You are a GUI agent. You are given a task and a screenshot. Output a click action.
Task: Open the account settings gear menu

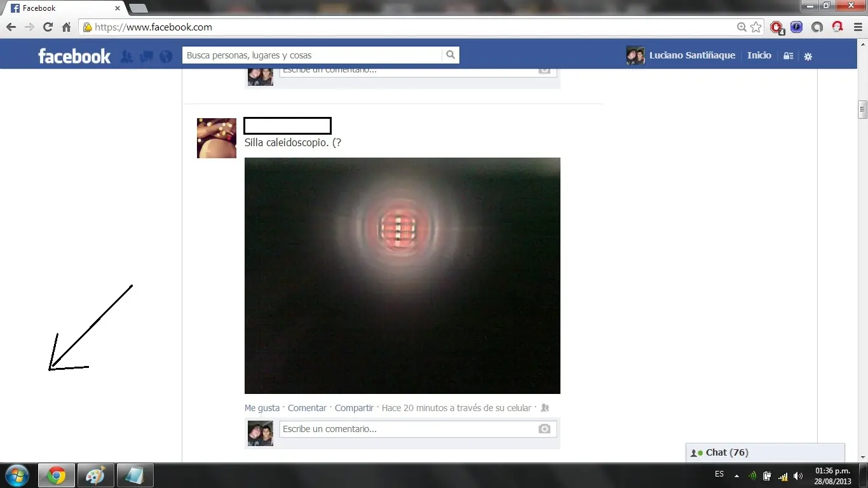808,56
